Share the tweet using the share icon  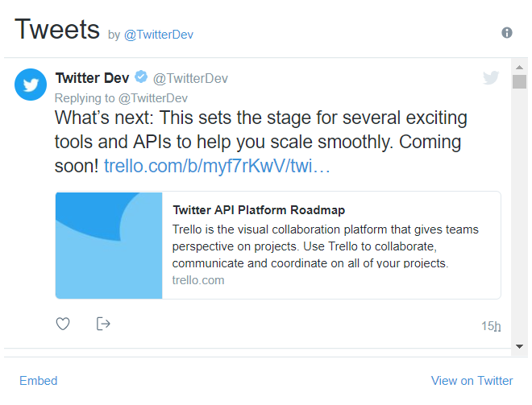tap(103, 324)
